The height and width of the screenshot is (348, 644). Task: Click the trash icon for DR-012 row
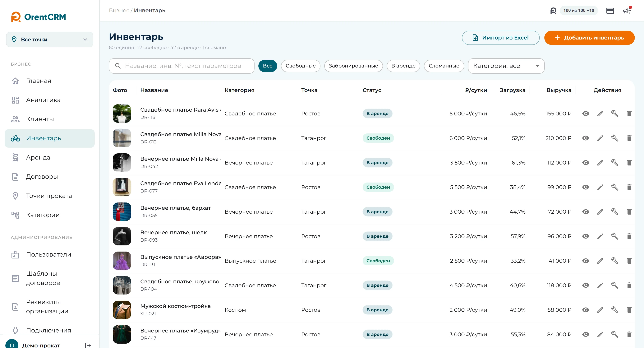629,138
